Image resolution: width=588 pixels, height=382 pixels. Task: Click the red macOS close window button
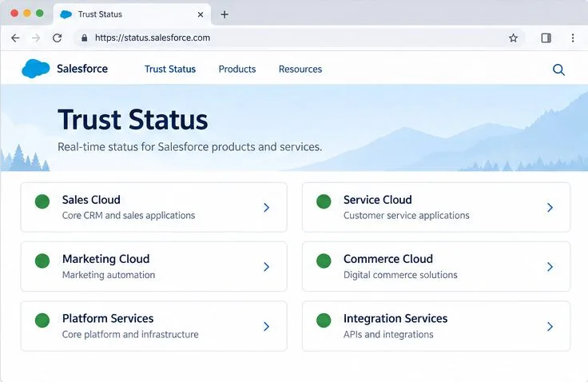(x=14, y=14)
